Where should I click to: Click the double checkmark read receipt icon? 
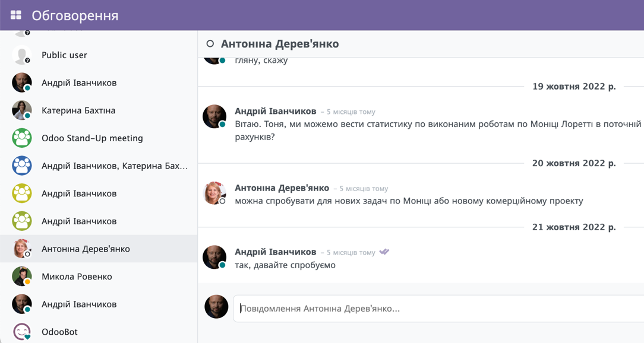pos(384,252)
